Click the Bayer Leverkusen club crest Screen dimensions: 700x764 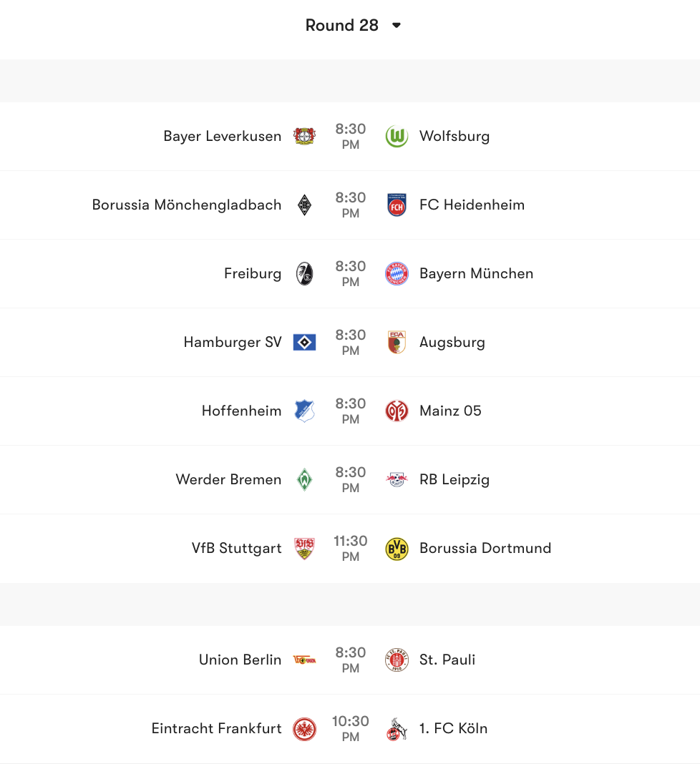click(304, 136)
